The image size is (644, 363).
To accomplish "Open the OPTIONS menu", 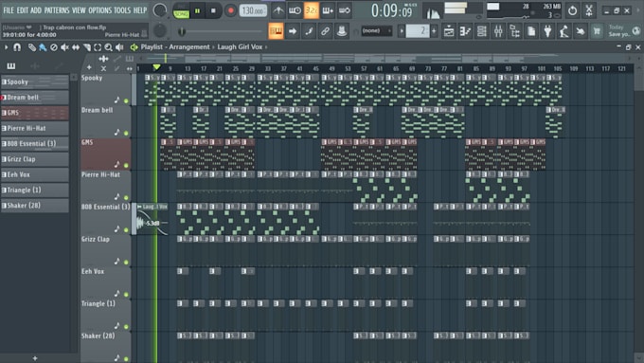I will click(99, 10).
